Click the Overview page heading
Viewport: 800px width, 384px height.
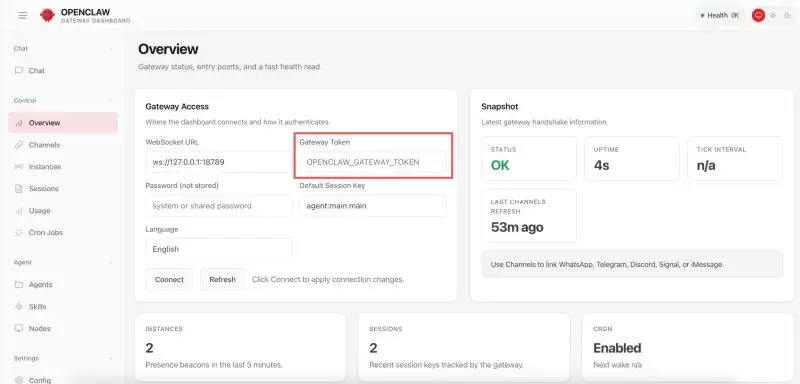(168, 49)
